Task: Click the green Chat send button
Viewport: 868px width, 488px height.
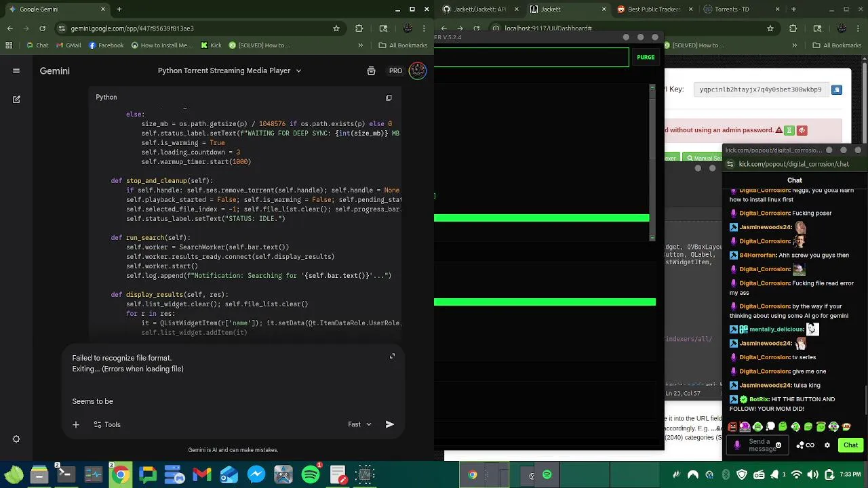Action: point(850,445)
